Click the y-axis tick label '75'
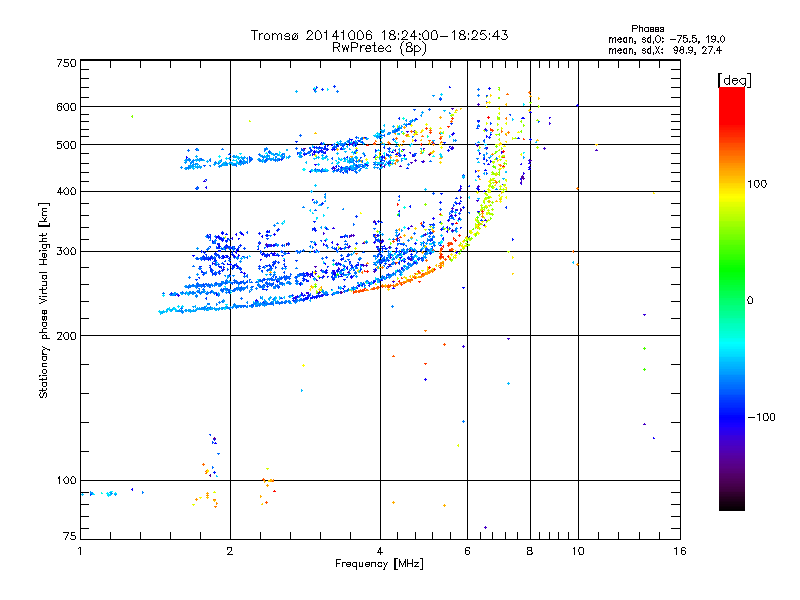800x600 pixels. [70, 536]
